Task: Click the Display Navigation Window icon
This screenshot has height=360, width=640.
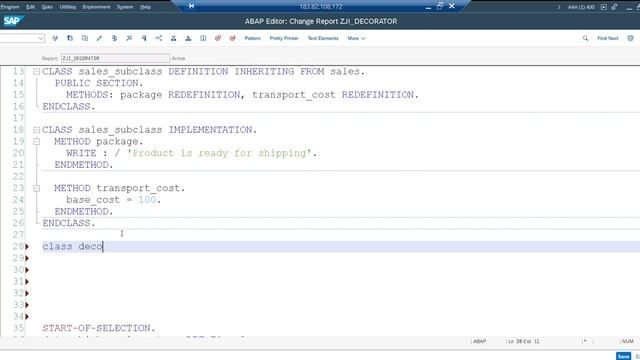Action: pyautogui.click(x=188, y=38)
